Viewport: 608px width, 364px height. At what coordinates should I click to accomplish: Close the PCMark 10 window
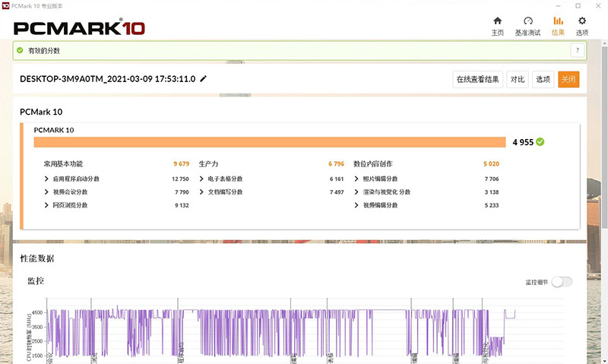[x=598, y=6]
